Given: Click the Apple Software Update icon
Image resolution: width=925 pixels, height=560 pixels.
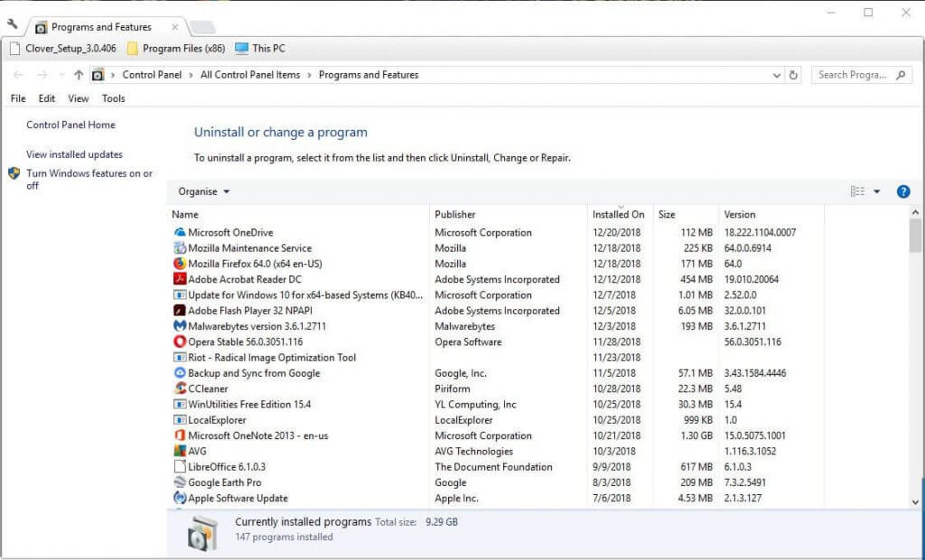Looking at the screenshot, I should 180,498.
